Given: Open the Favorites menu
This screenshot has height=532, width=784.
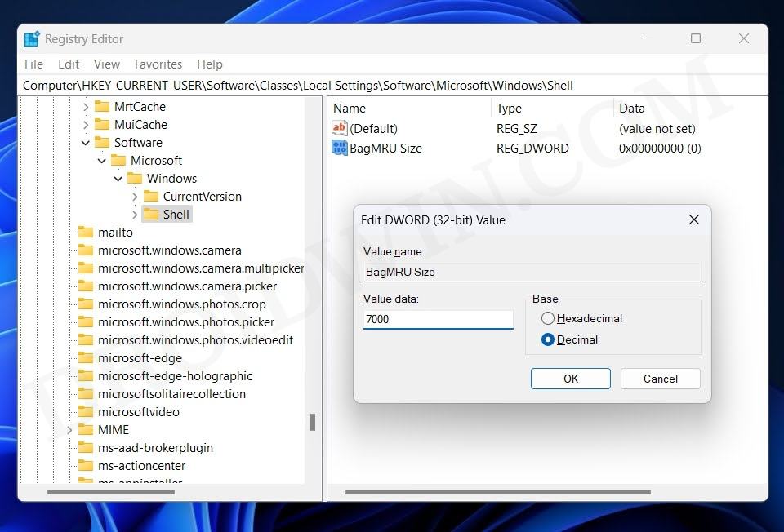Looking at the screenshot, I should pos(158,64).
